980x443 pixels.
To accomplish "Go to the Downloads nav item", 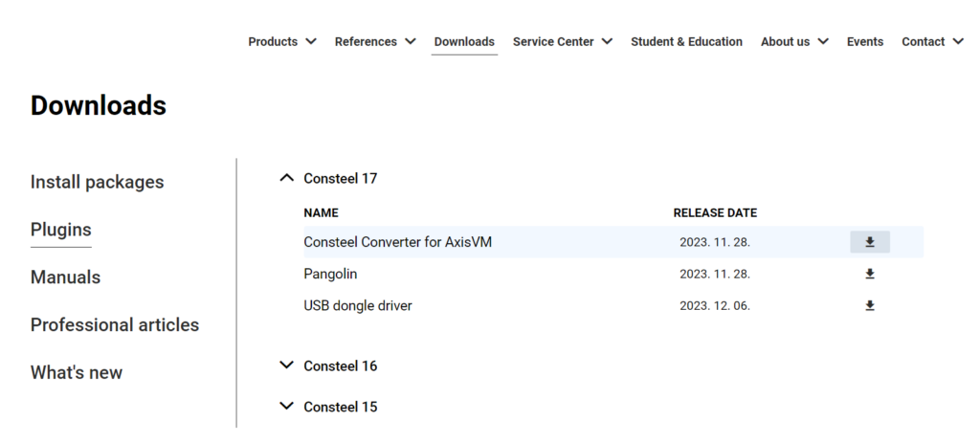I will (x=464, y=42).
